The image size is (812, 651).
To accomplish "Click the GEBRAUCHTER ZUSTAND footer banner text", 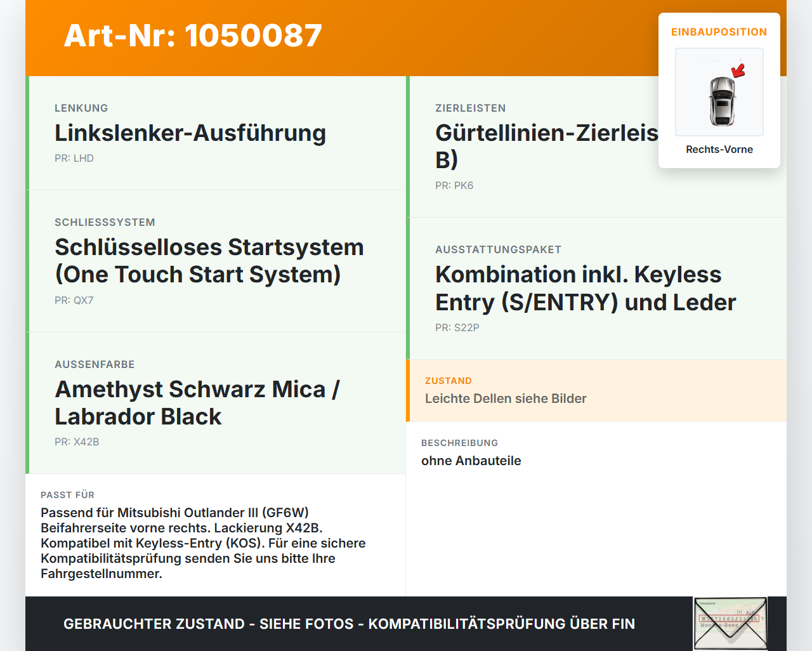I will tap(349, 624).
